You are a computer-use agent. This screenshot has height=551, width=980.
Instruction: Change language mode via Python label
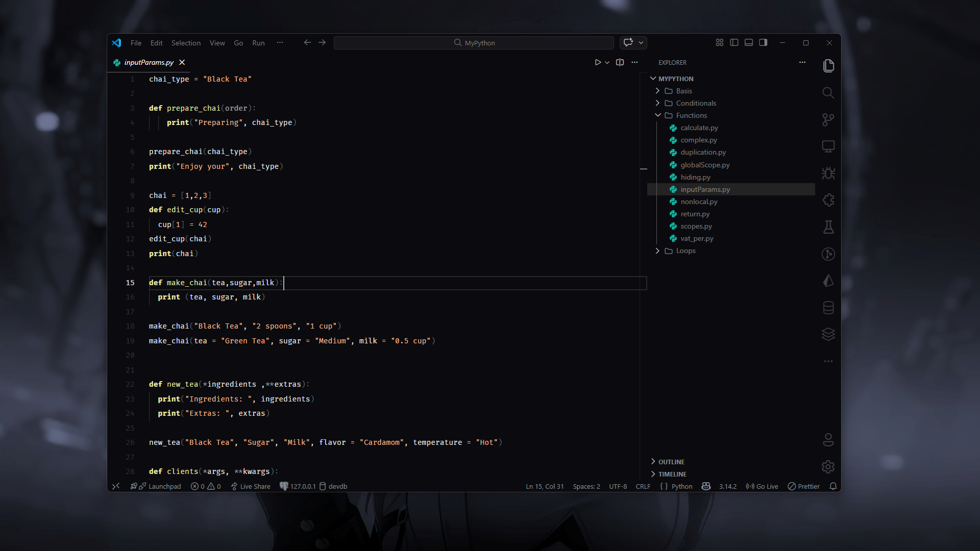(682, 486)
